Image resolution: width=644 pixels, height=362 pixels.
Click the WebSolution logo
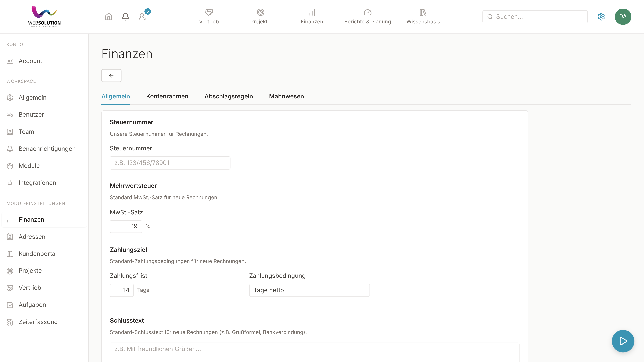(44, 16)
